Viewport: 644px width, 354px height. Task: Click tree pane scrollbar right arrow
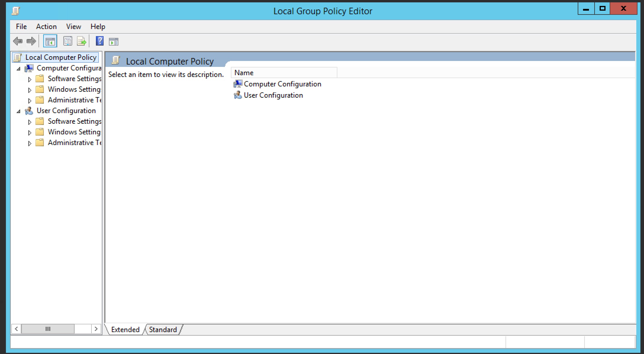(x=96, y=329)
